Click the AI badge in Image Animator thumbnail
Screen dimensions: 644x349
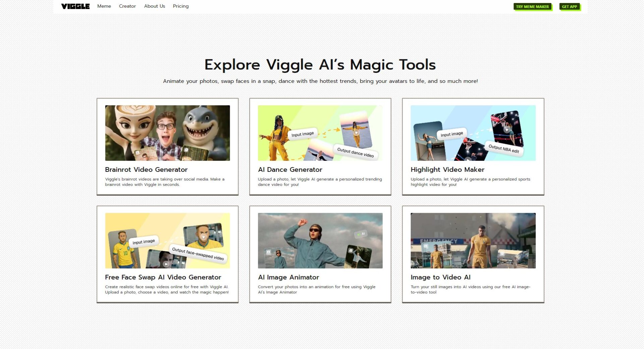click(x=361, y=234)
